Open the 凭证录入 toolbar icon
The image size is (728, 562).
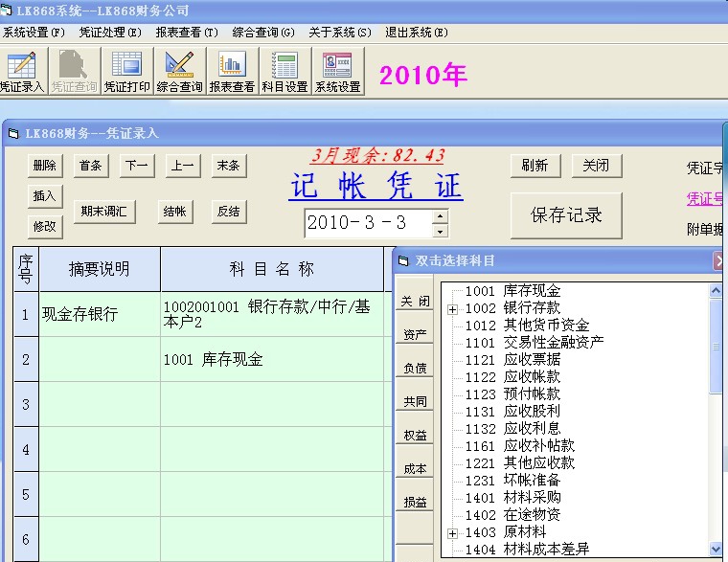(x=22, y=72)
